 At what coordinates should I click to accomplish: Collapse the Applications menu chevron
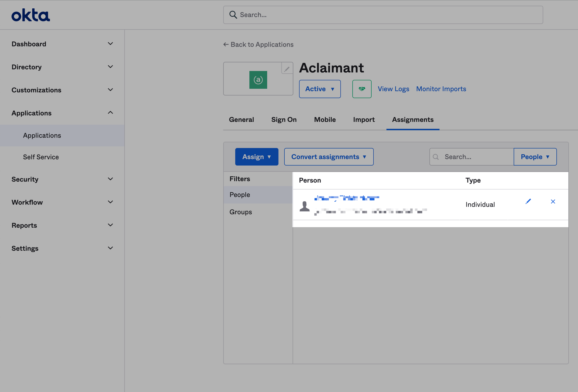pyautogui.click(x=110, y=113)
